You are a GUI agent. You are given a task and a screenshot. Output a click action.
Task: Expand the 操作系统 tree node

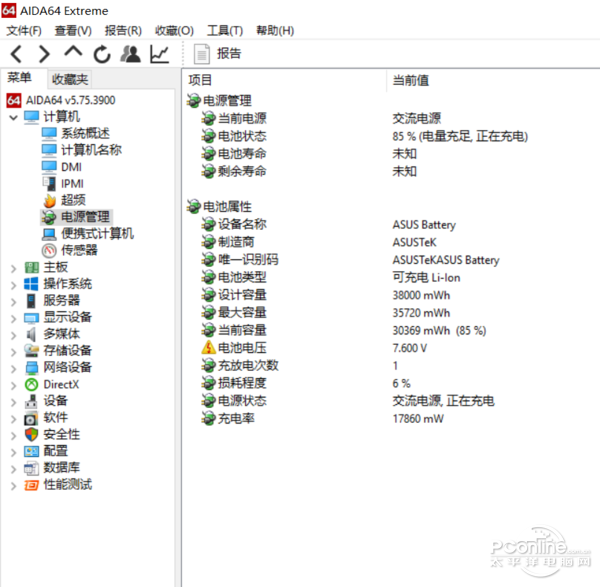pyautogui.click(x=14, y=285)
